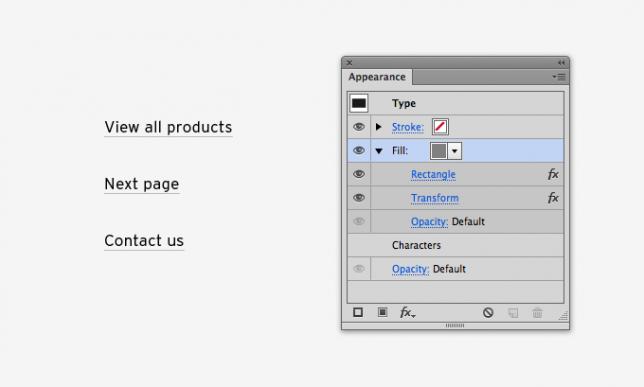The height and width of the screenshot is (387, 644).
Task: Open the Appearance panel flyout menu
Action: pos(559,77)
